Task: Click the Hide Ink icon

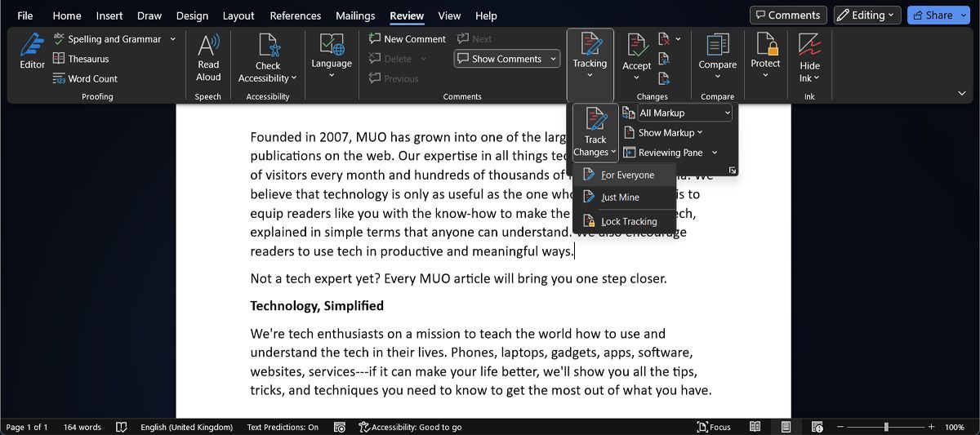Action: click(809, 44)
